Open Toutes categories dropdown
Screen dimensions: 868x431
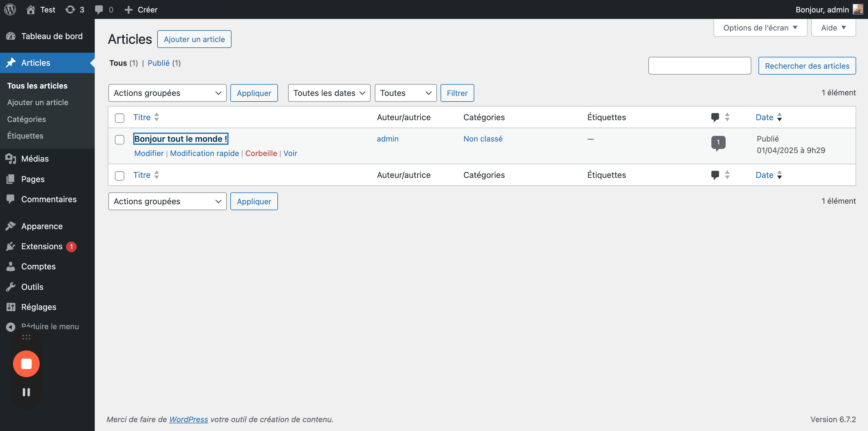(x=406, y=93)
